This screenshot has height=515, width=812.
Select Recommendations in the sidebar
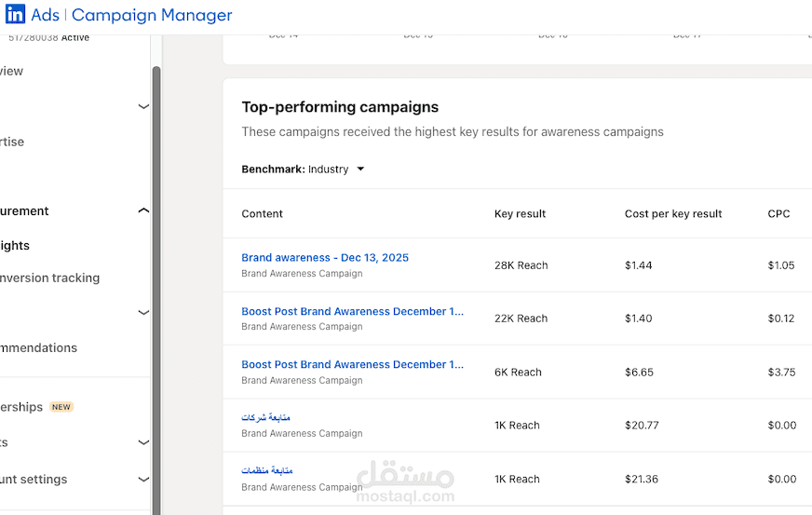click(x=38, y=348)
